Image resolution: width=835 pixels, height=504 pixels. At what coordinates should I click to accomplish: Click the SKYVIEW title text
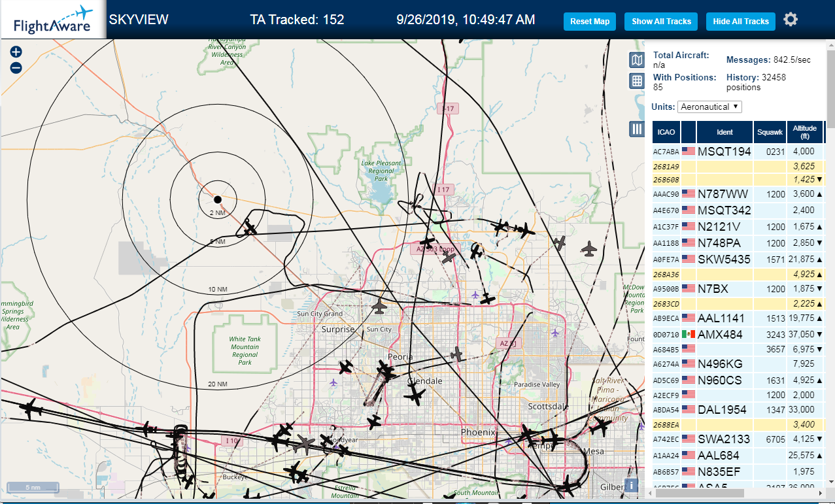[x=139, y=20]
